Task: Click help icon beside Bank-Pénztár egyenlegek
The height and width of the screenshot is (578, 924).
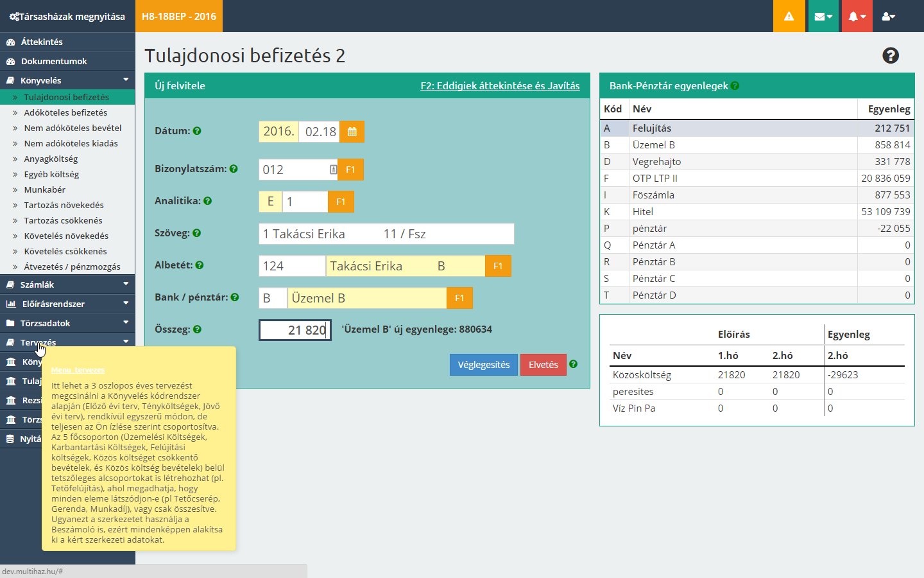Action: 735,86
